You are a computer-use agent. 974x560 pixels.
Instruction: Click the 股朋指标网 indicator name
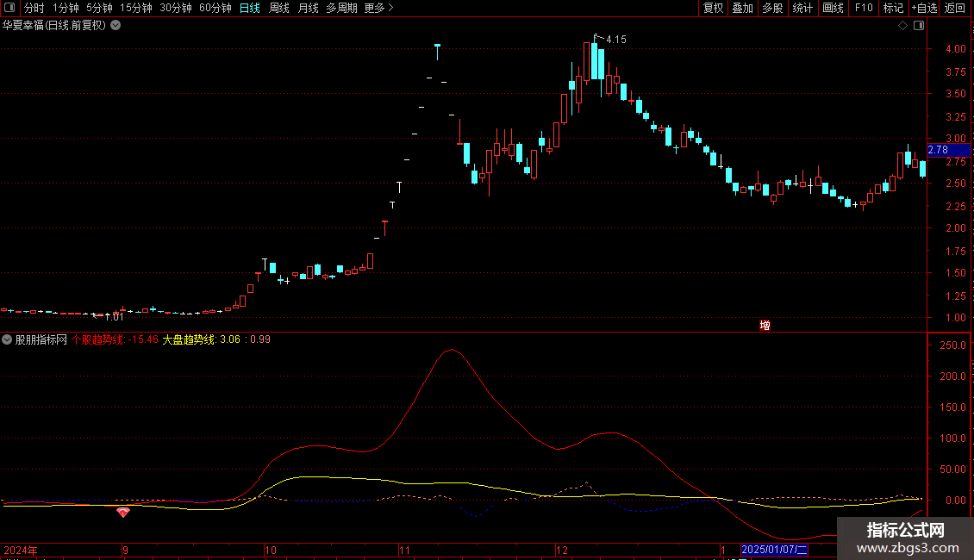41,339
